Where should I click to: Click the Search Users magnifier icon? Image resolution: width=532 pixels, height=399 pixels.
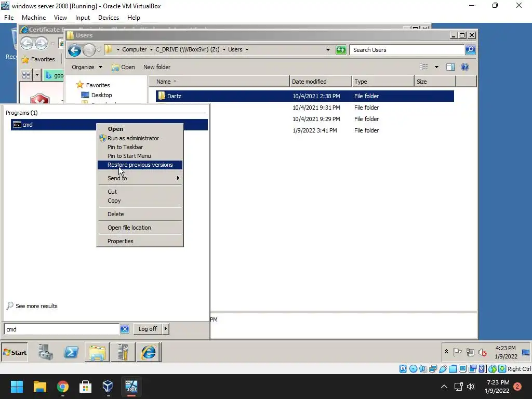pos(470,50)
